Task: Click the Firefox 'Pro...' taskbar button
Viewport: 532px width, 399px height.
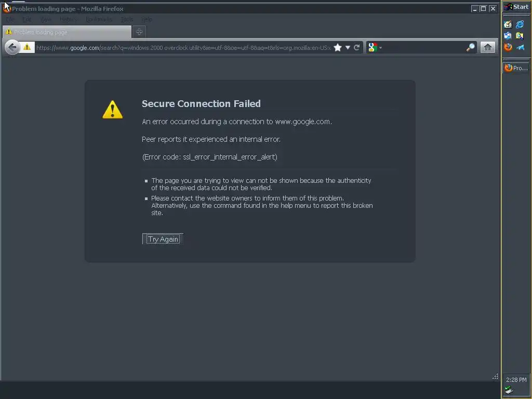Action: tap(516, 68)
